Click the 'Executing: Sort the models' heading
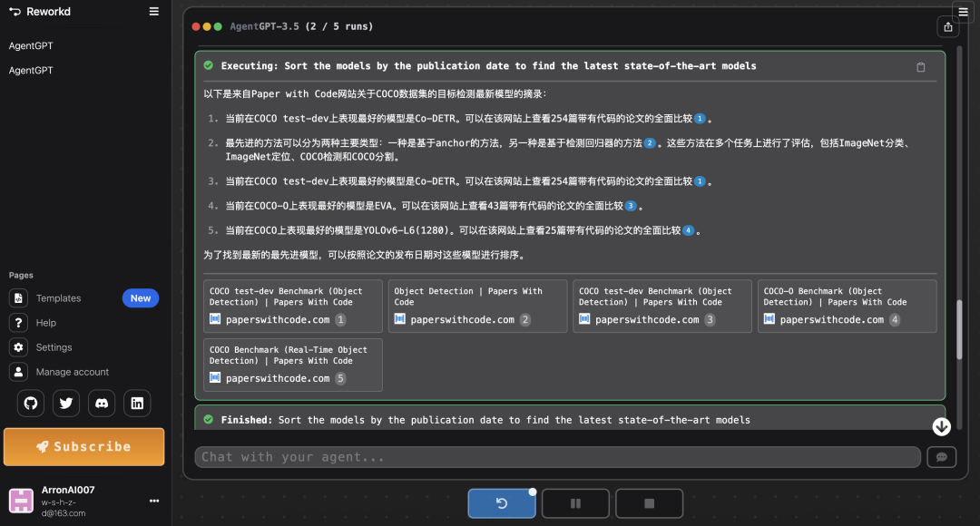This screenshot has width=980, height=526. pos(488,65)
